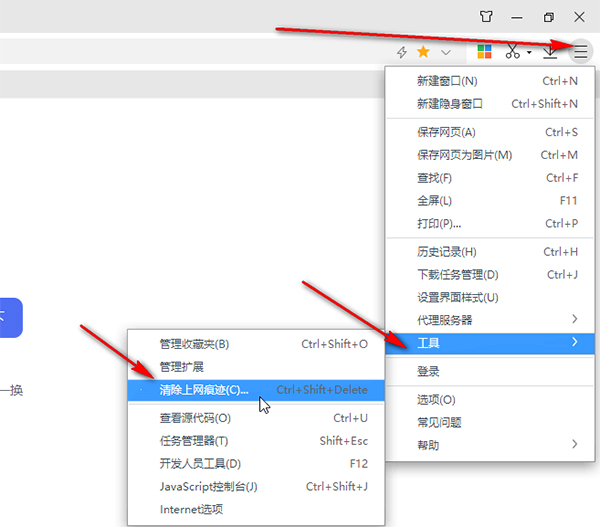Choose 清除上网痕迹(C)... entry
Image resolution: width=600 pixels, height=527 pixels.
click(256, 390)
